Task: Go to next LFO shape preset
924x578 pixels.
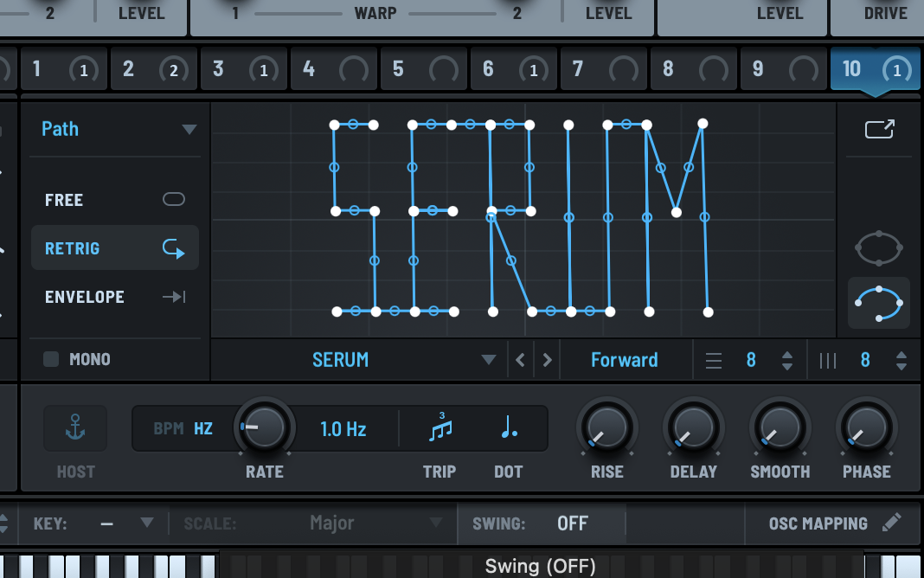Action: pyautogui.click(x=547, y=359)
